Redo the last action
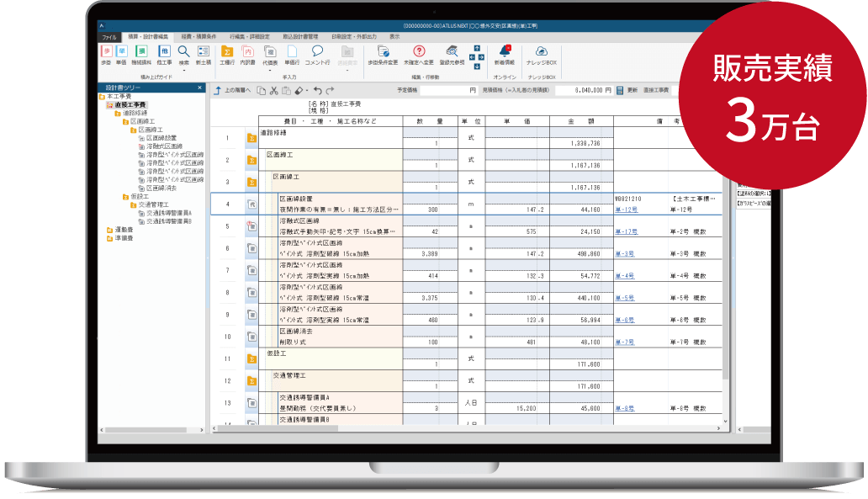Viewport: 868px width, 499px height. click(x=330, y=90)
